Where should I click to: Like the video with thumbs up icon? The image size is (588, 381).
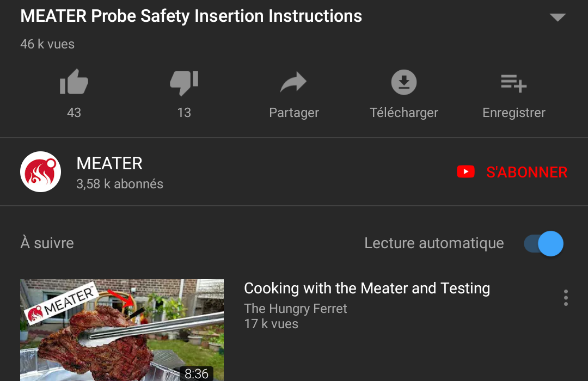click(x=74, y=82)
